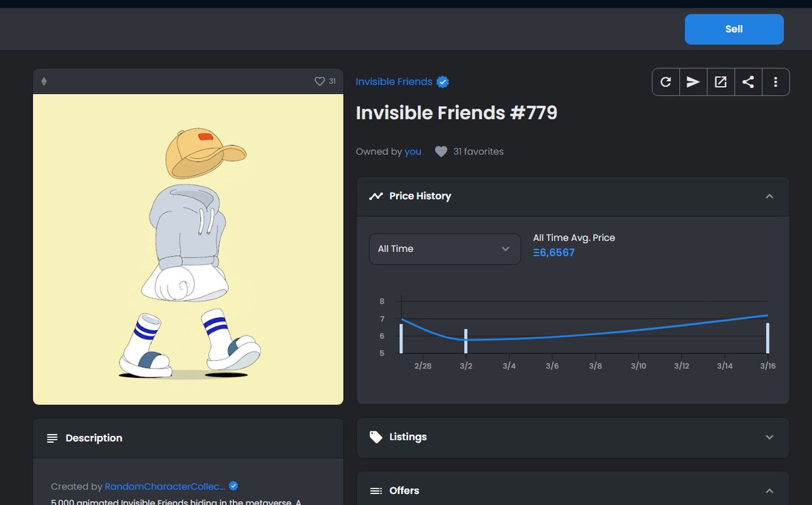
Task: Favorite the NFT via heart icon above image
Action: [x=320, y=81]
